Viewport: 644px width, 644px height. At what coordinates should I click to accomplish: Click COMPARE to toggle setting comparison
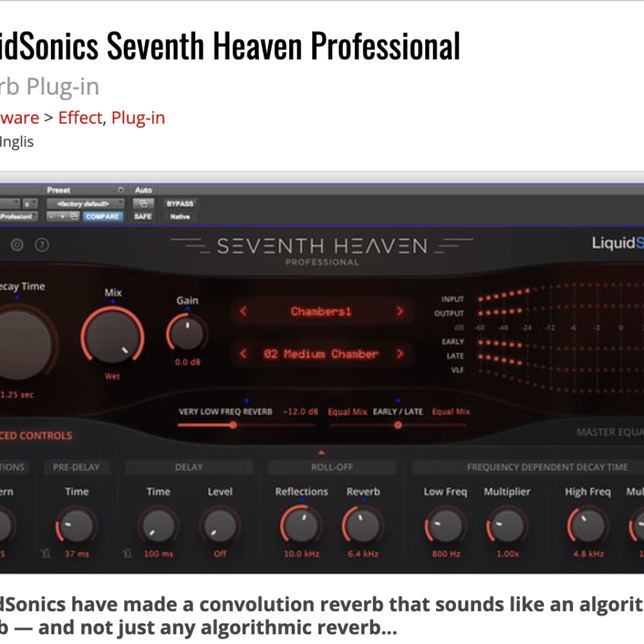tap(103, 216)
